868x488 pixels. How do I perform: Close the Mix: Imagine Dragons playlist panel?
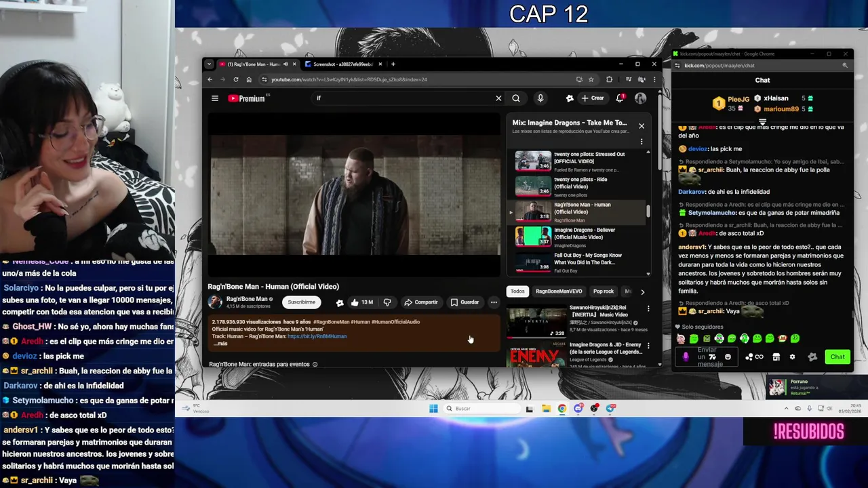642,125
